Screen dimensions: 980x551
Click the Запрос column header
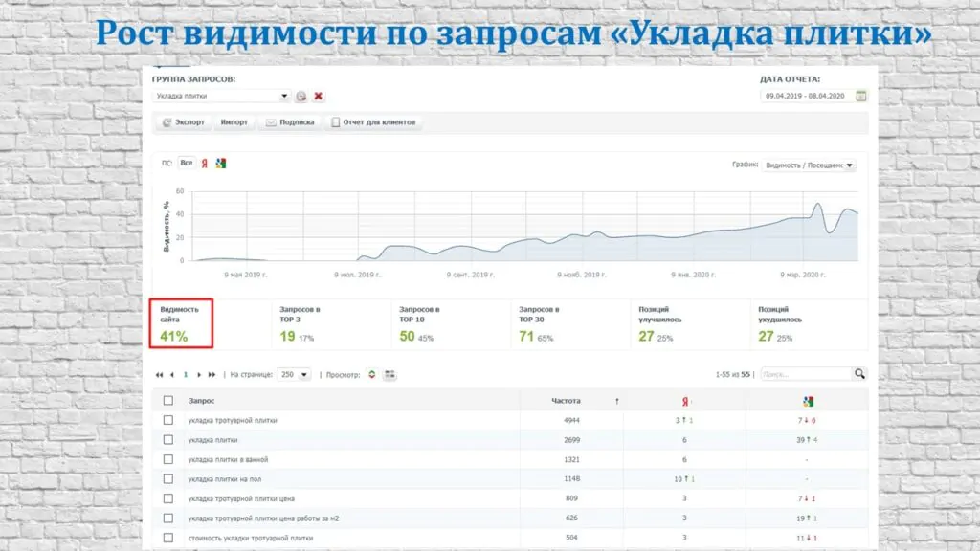click(201, 401)
